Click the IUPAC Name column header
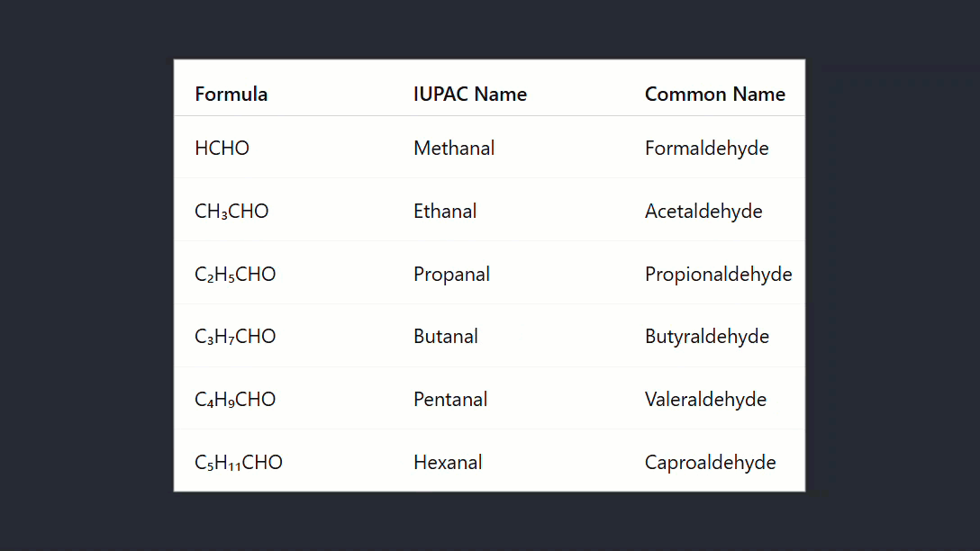 470,95
